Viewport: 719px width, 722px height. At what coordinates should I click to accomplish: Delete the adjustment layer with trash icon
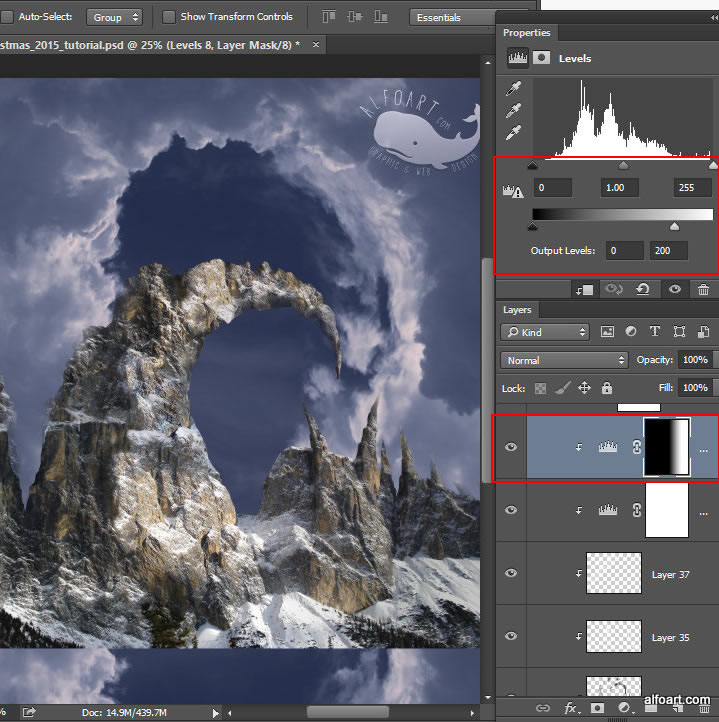coord(704,289)
